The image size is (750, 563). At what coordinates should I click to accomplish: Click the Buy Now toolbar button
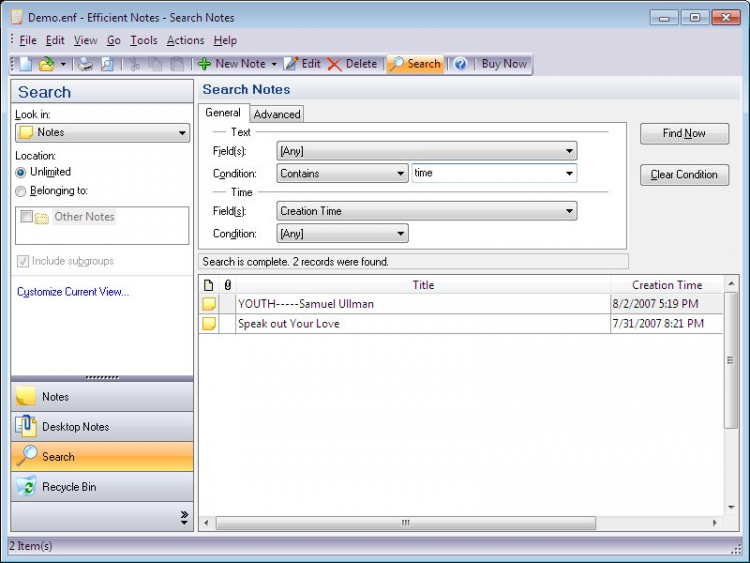[x=504, y=64]
